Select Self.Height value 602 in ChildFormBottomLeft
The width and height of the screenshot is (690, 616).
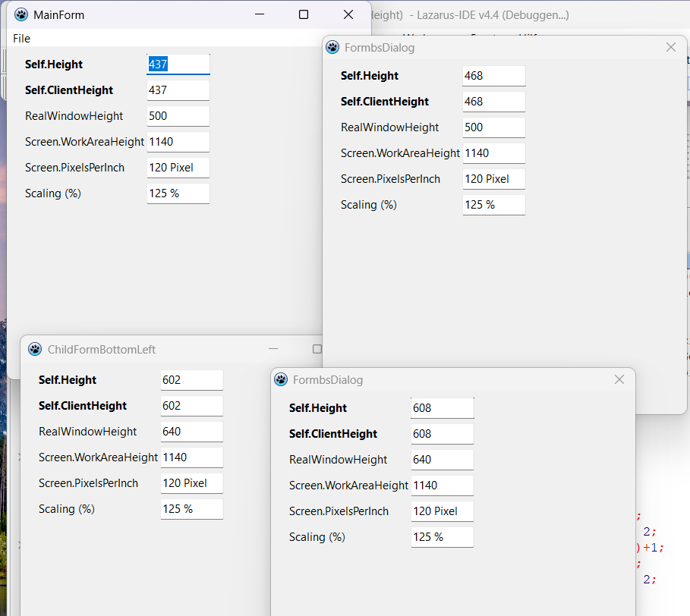click(191, 380)
